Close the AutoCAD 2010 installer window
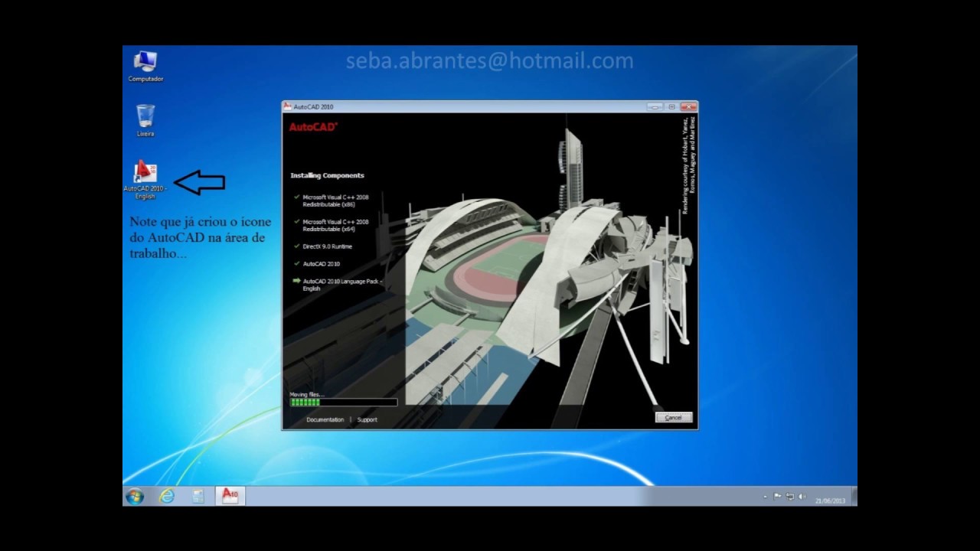This screenshot has width=980, height=551. (x=688, y=106)
